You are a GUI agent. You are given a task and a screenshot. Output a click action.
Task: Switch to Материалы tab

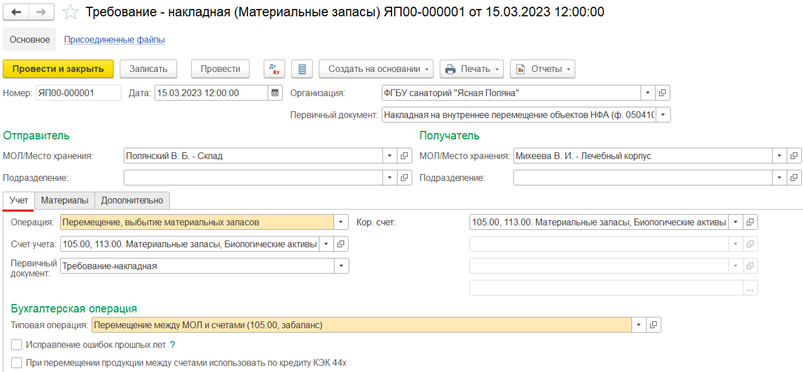[x=65, y=200]
